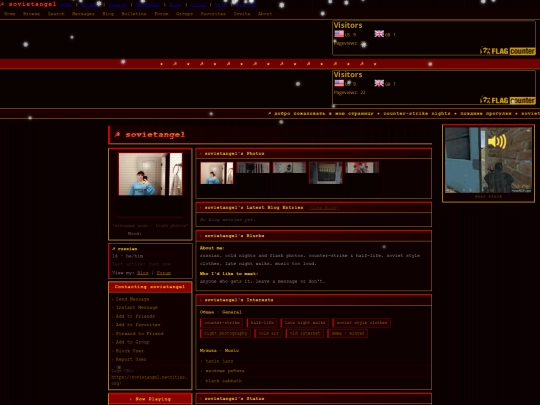
Task: Open Browse in the navigation bar
Action: click(x=31, y=14)
